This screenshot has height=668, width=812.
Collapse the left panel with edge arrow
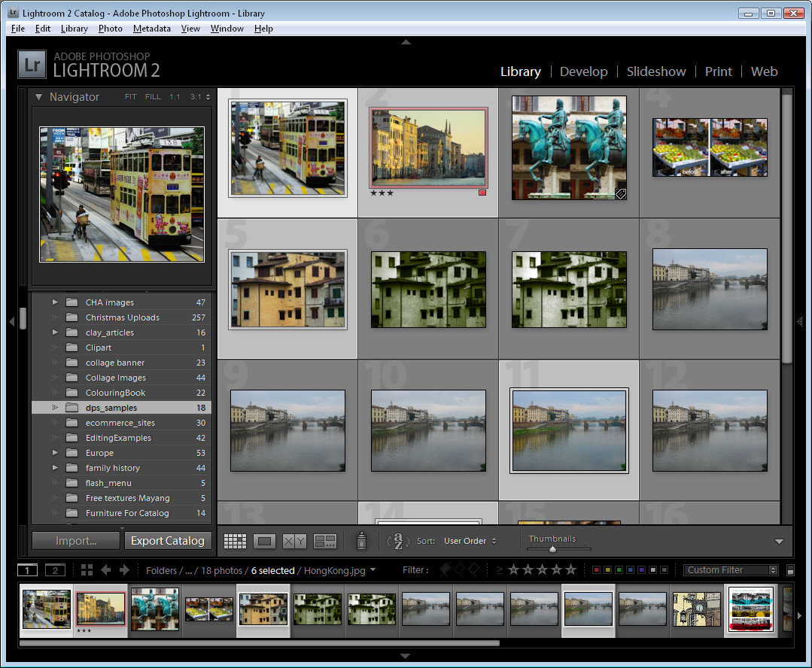[11, 321]
